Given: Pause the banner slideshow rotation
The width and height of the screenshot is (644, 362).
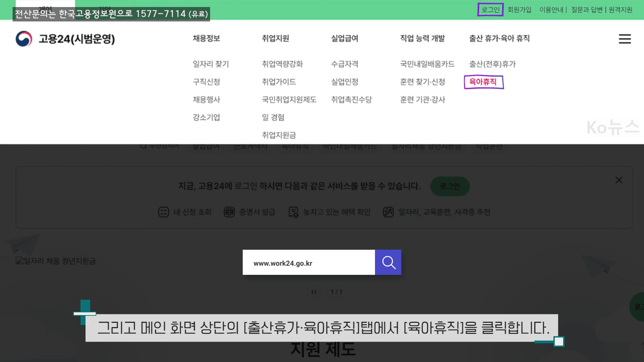Looking at the screenshot, I should (x=314, y=292).
